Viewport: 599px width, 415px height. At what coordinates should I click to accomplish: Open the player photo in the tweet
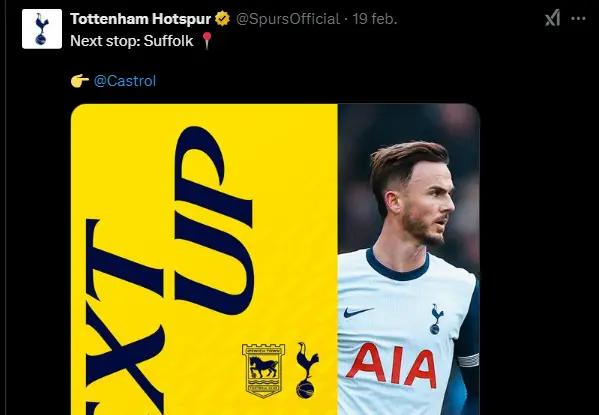[x=408, y=259]
